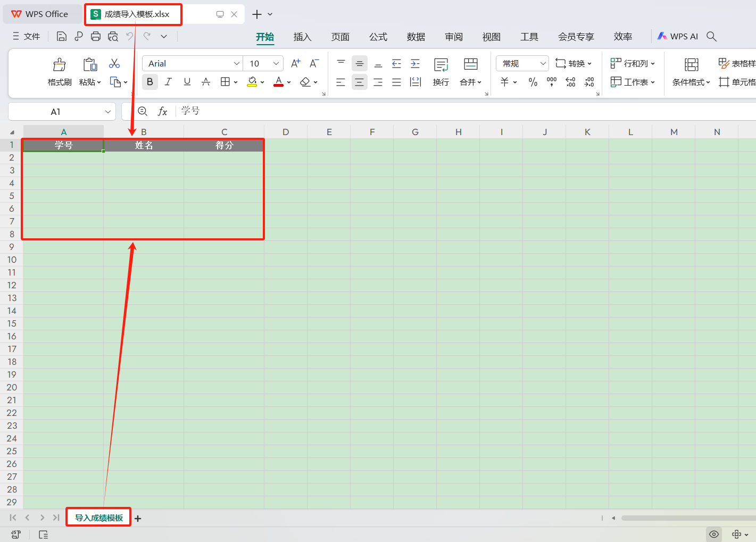The image size is (756, 542).
Task: Click the increase font size icon
Action: tap(296, 63)
